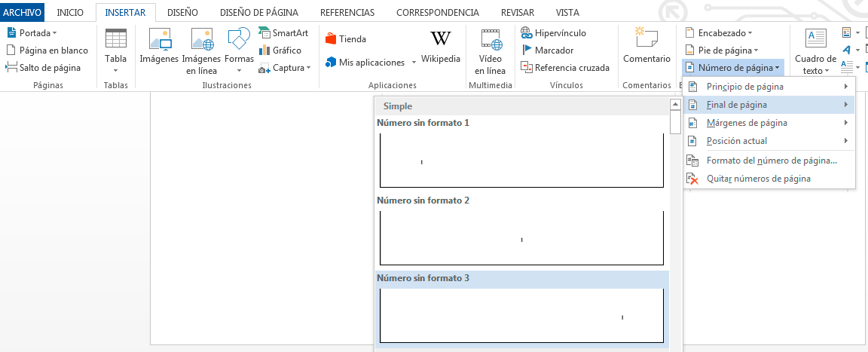Open the Formas shapes gallery
This screenshot has width=868, height=352.
pos(239,51)
